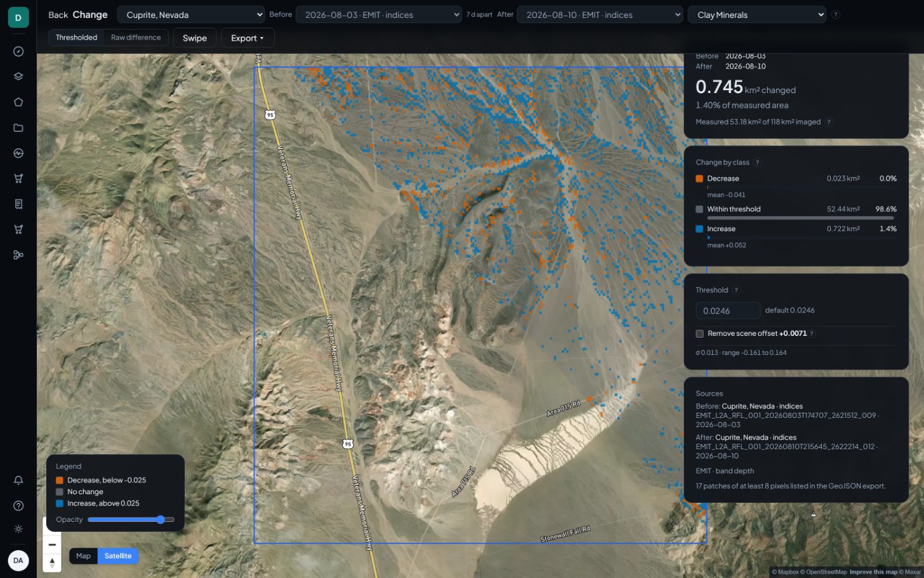Select the Satellite basemap
Image resolution: width=924 pixels, height=578 pixels.
(118, 556)
